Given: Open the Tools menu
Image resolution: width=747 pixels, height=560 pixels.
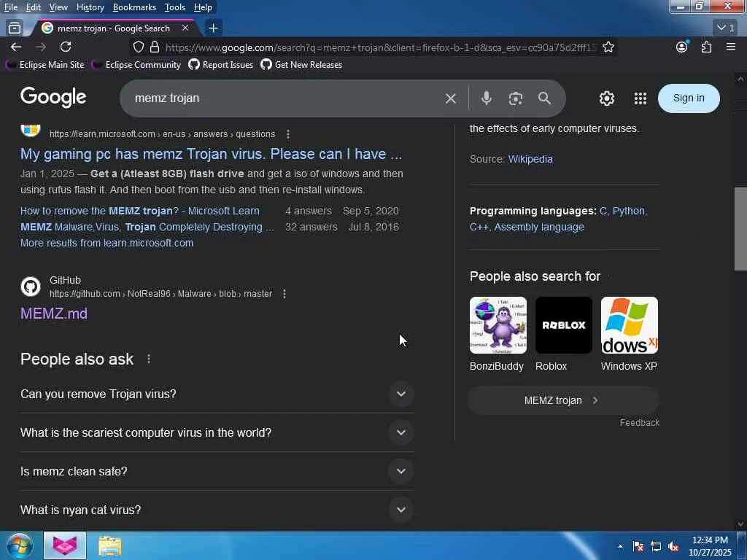Looking at the screenshot, I should [175, 7].
